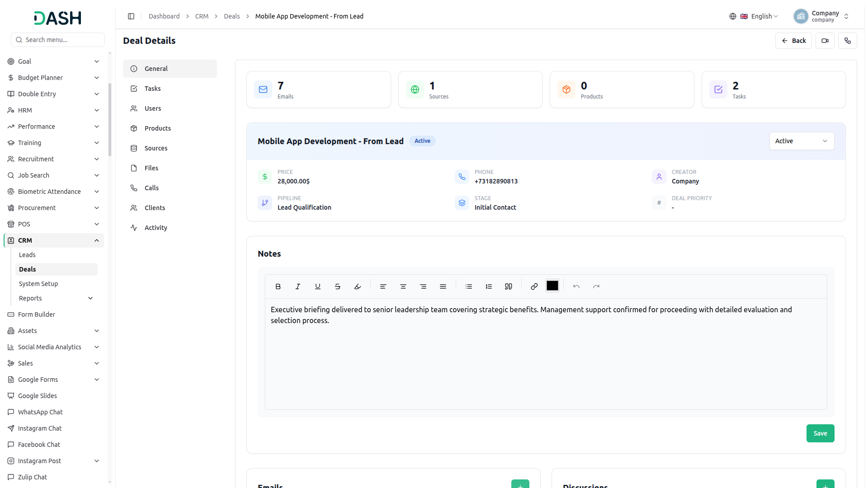This screenshot has width=868, height=488.
Task: Insert a link in Notes editor
Action: point(534,286)
